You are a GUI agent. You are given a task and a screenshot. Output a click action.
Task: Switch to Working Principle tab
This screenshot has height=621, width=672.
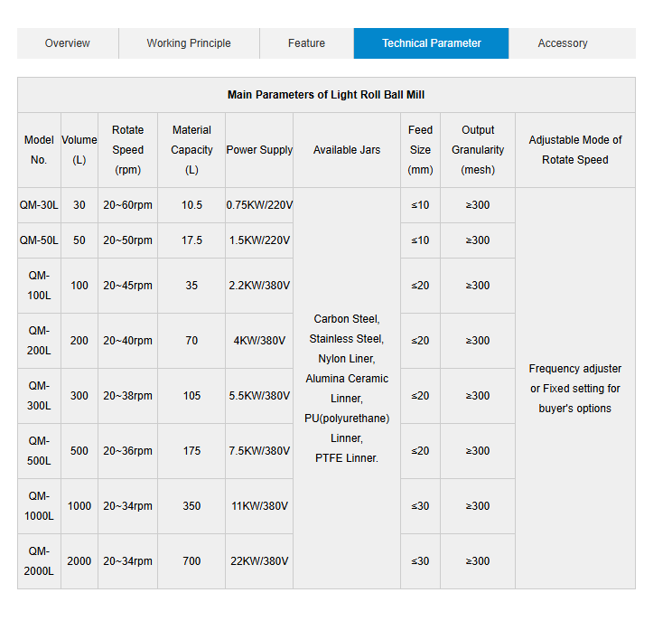pos(189,43)
